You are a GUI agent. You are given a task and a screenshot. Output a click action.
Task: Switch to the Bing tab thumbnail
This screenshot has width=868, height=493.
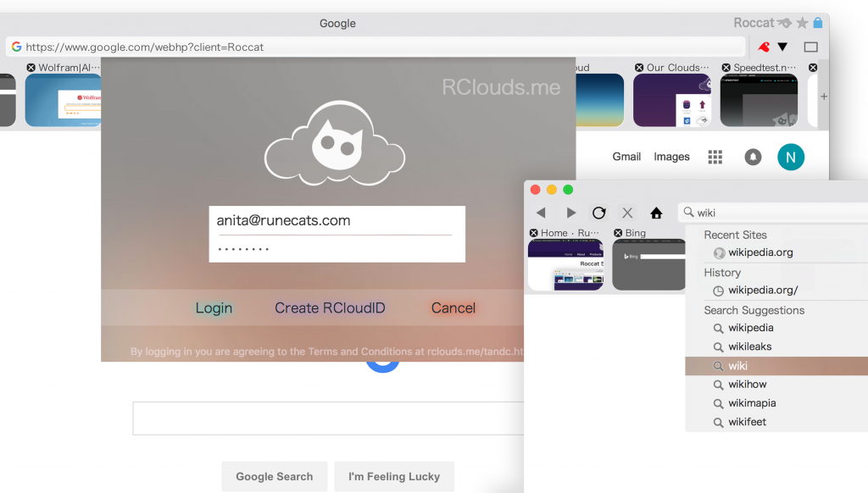click(648, 264)
